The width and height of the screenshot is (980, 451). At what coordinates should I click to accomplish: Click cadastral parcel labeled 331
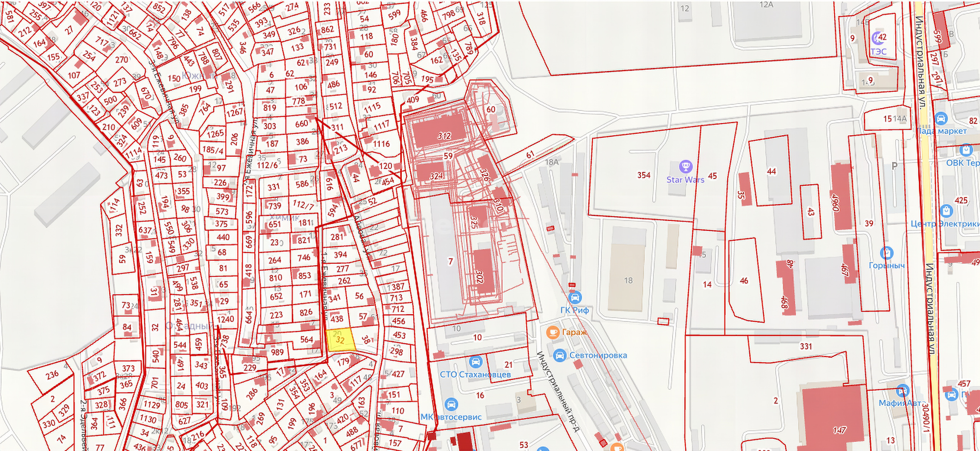(x=806, y=347)
